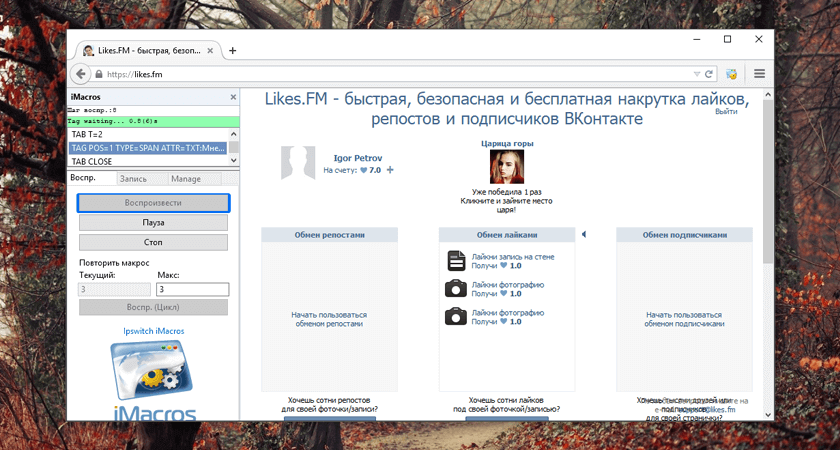Screen dimensions: 840x450
Task: Click the padlock site security icon
Action: tap(99, 74)
